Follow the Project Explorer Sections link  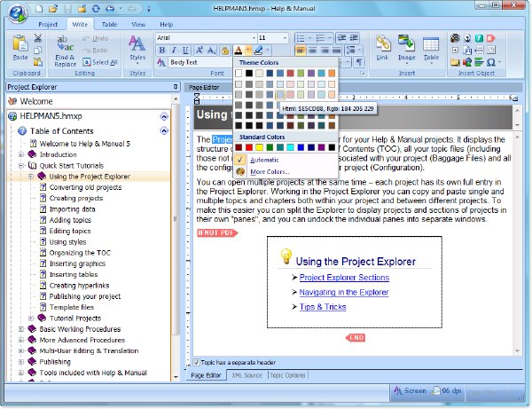click(x=344, y=278)
